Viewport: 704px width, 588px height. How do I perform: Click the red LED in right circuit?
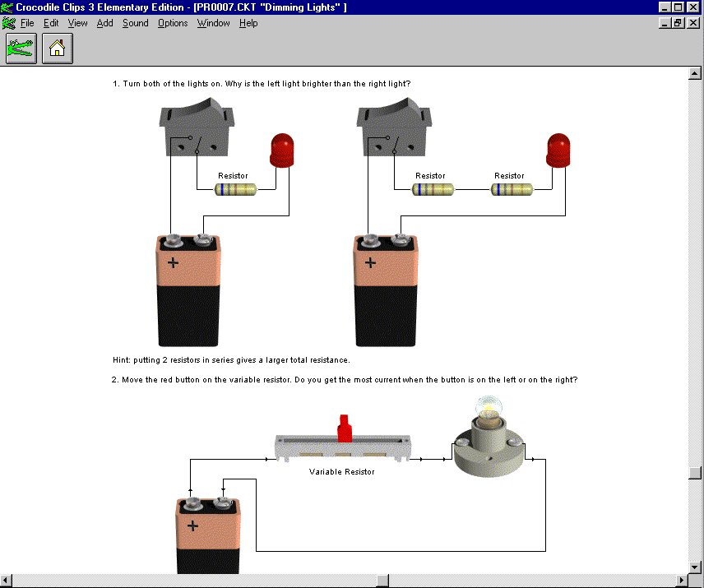click(x=558, y=150)
